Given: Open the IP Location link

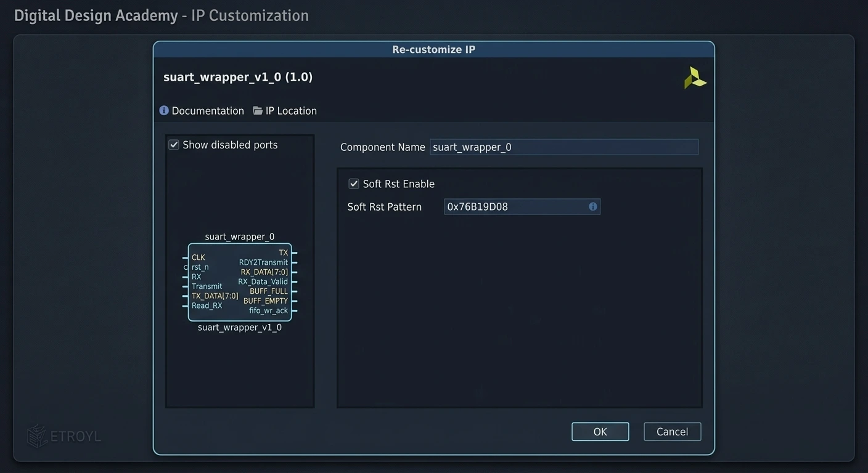Looking at the screenshot, I should pos(291,111).
